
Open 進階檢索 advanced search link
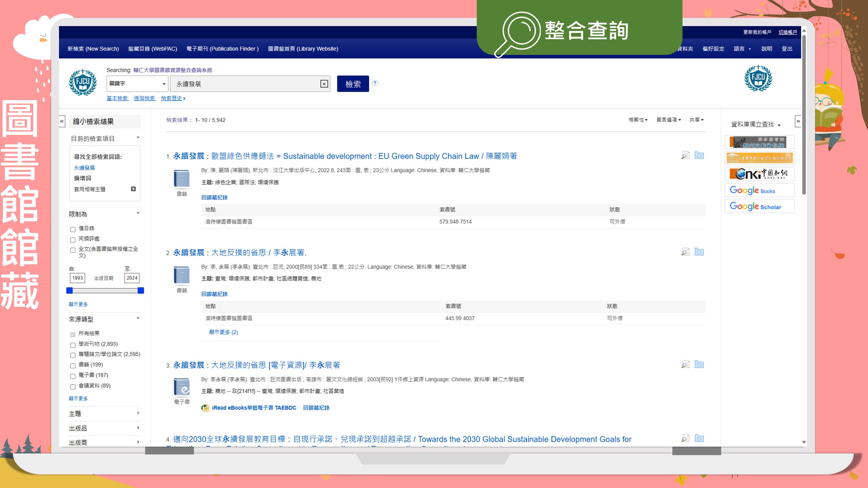click(144, 98)
